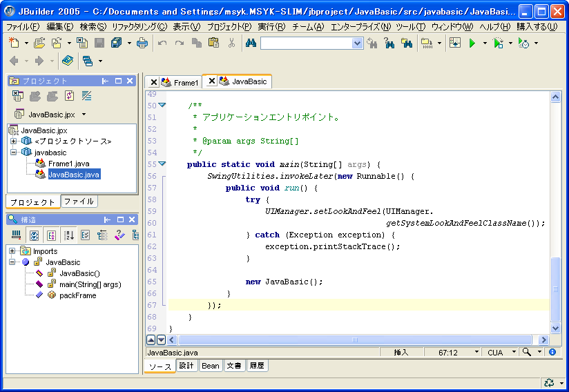Collapse the javabasic package node
The image size is (569, 392).
pos(12,153)
